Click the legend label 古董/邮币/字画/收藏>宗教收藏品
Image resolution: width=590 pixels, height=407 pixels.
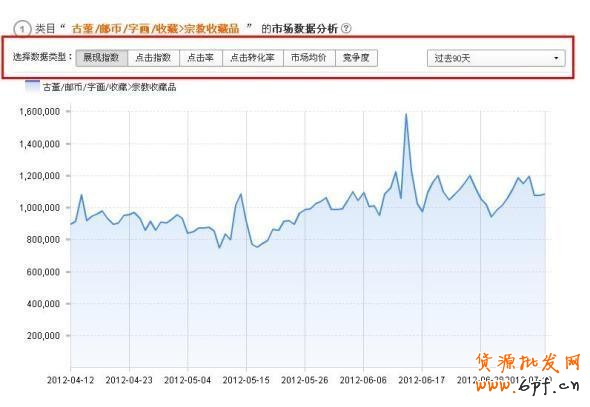coord(109,87)
